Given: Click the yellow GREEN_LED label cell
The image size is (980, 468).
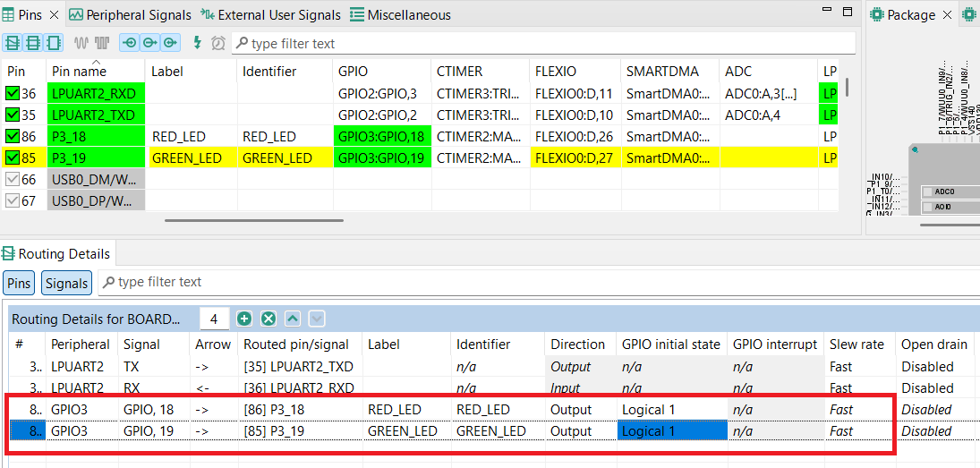Looking at the screenshot, I should [191, 158].
